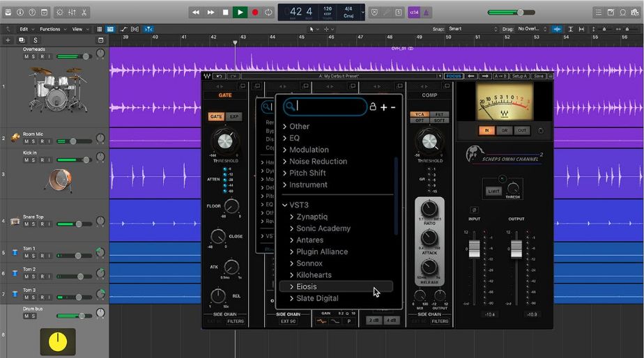Open the Snap Smart dropdown
The height and width of the screenshot is (358, 644).
click(x=473, y=29)
